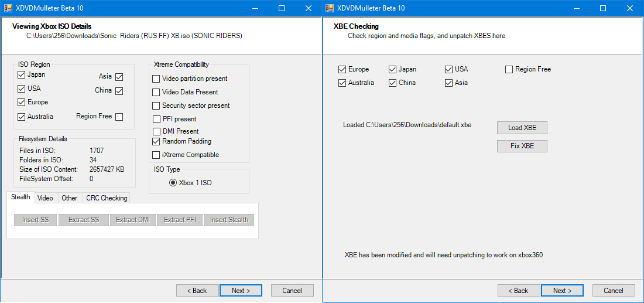Click the Fix XBE button
This screenshot has height=303, width=644.
point(522,147)
